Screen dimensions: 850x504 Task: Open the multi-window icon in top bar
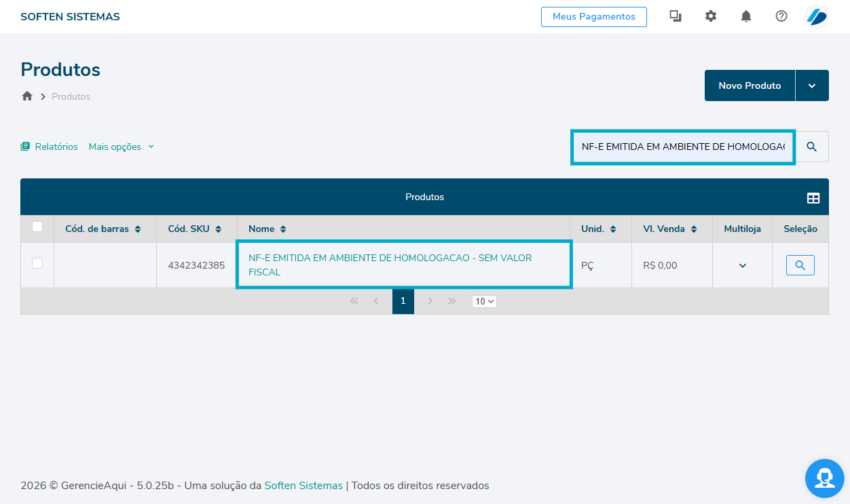pyautogui.click(x=675, y=16)
